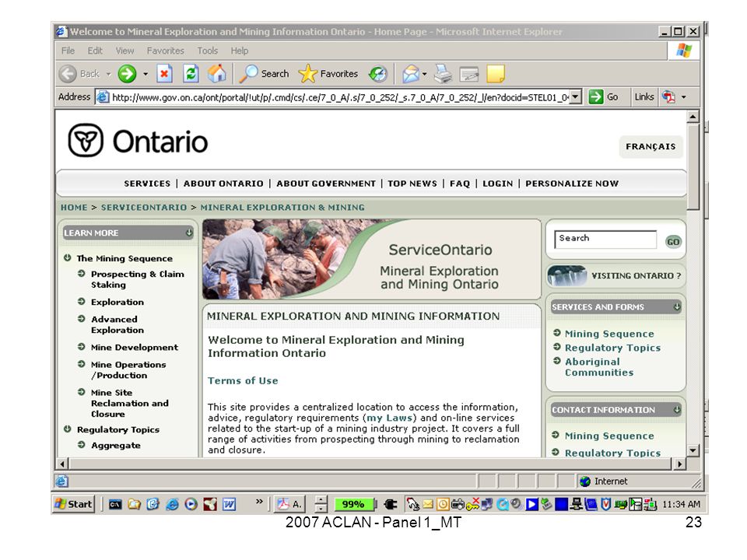Click the Adobe PDF icon beside Links

click(x=669, y=96)
